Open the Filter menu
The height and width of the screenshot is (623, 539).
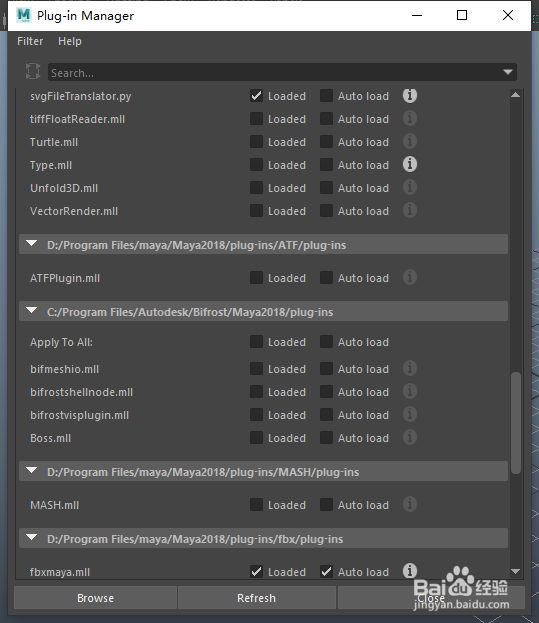click(x=30, y=41)
